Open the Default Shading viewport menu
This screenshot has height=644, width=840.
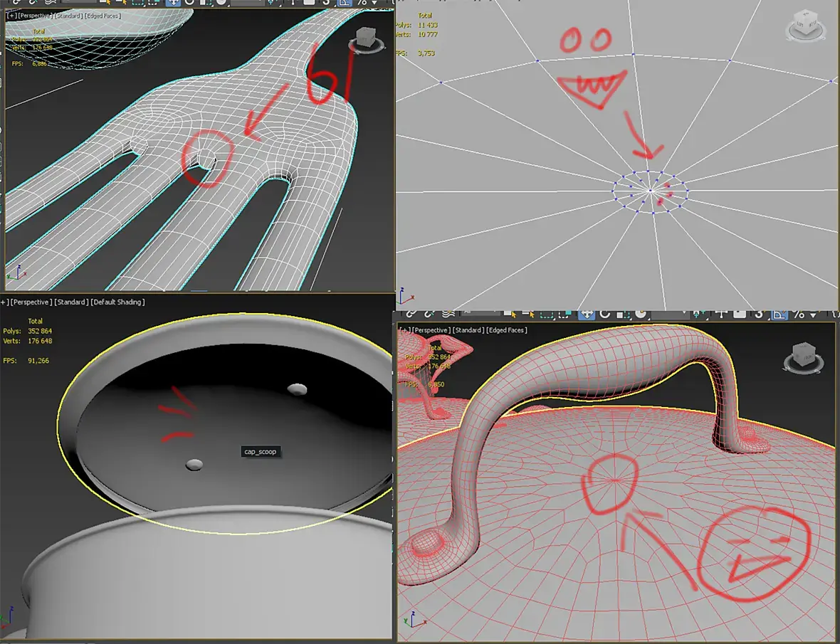pyautogui.click(x=118, y=302)
